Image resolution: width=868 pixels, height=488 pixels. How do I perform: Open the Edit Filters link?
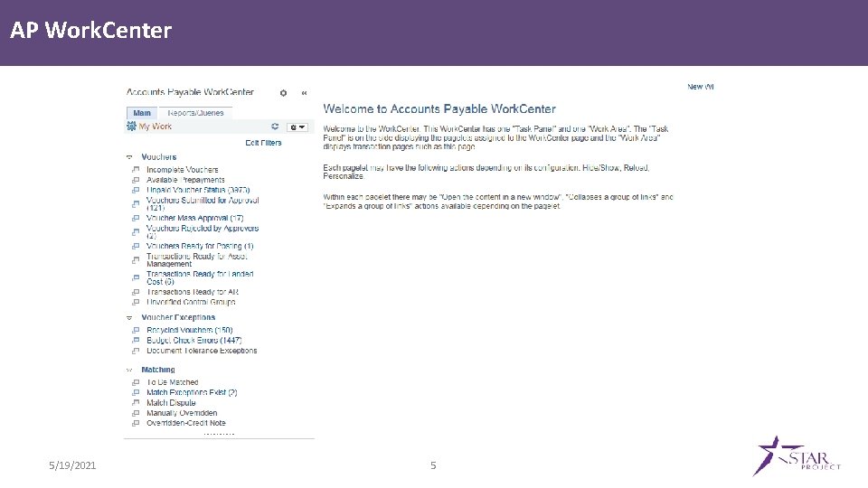263,143
